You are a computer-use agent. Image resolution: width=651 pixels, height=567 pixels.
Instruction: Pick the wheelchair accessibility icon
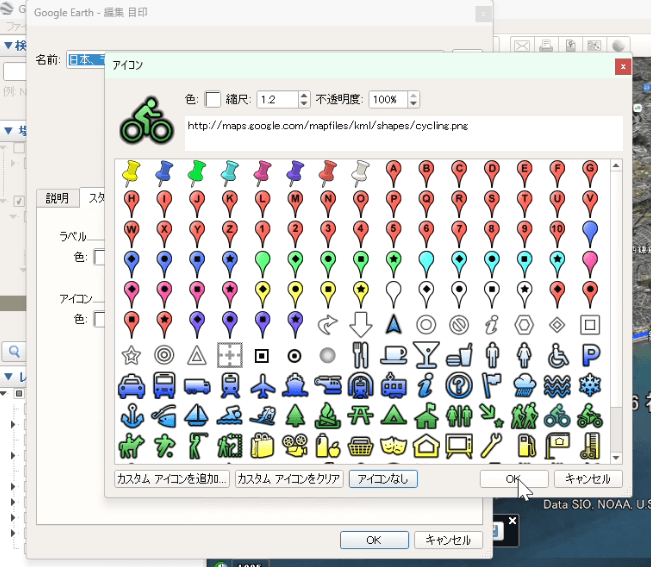[558, 354]
